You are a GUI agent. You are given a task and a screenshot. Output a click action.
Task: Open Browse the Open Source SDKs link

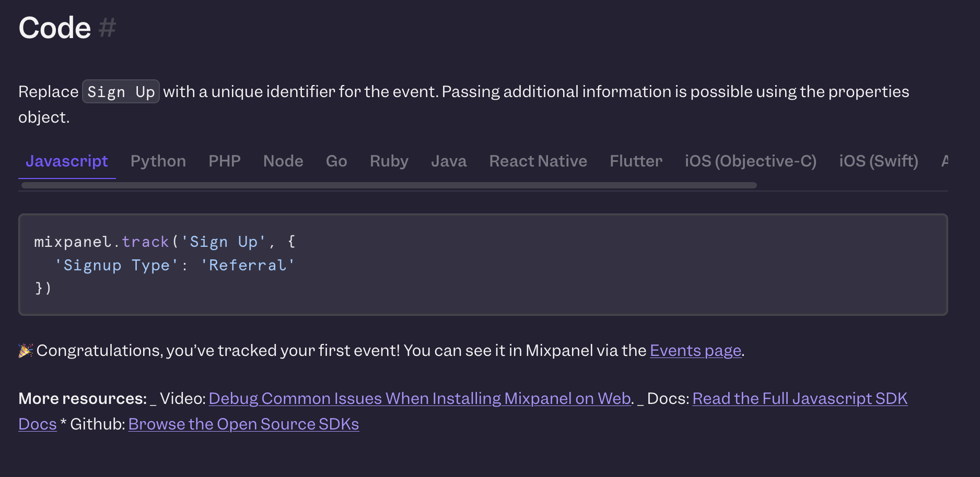[243, 424]
